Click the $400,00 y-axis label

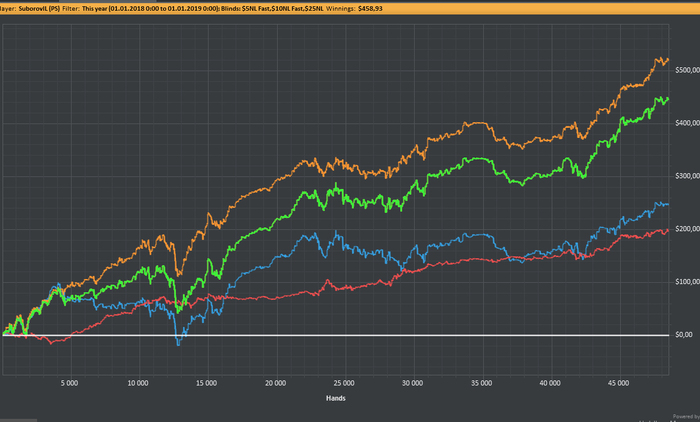coord(688,123)
